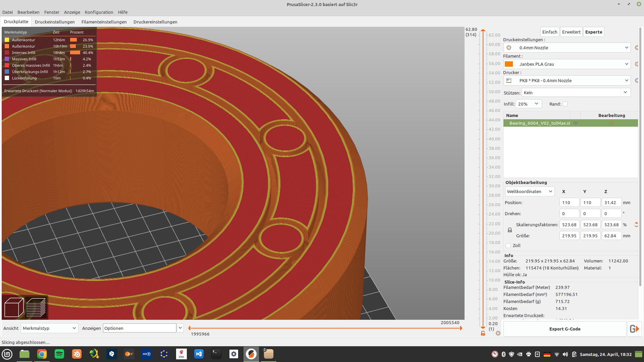
Task: Click the edit icon in Bearbeitung column
Action: tap(611, 123)
